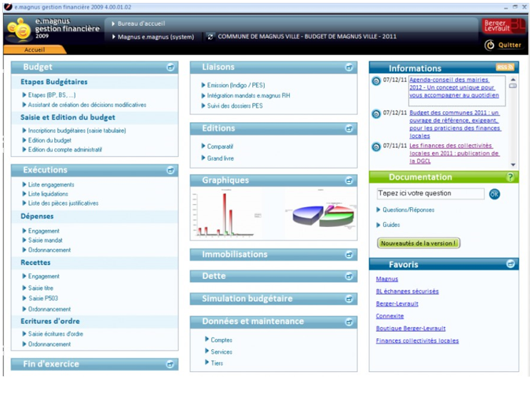Click the Quitter power icon
Image resolution: width=532 pixels, height=394 pixels.
(489, 45)
